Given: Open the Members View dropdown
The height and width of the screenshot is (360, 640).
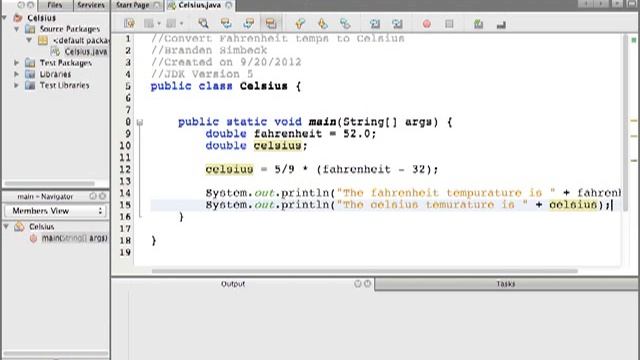Looking at the screenshot, I should [x=56, y=211].
